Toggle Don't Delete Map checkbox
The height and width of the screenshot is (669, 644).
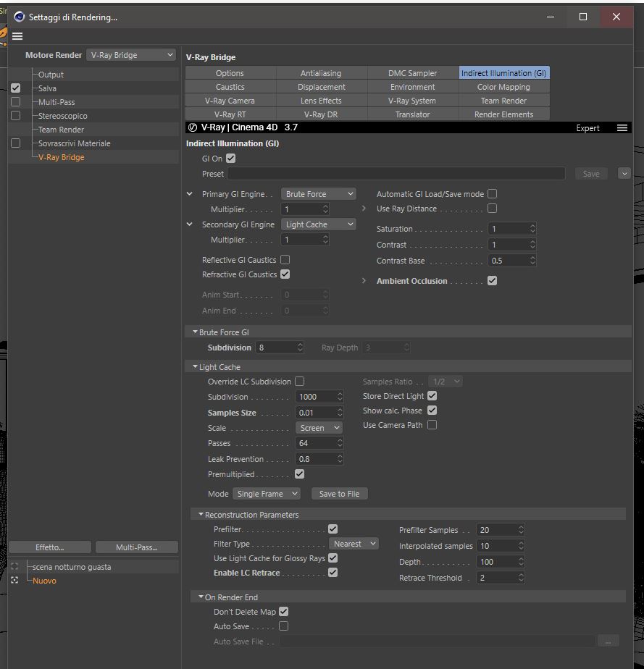pyautogui.click(x=283, y=611)
